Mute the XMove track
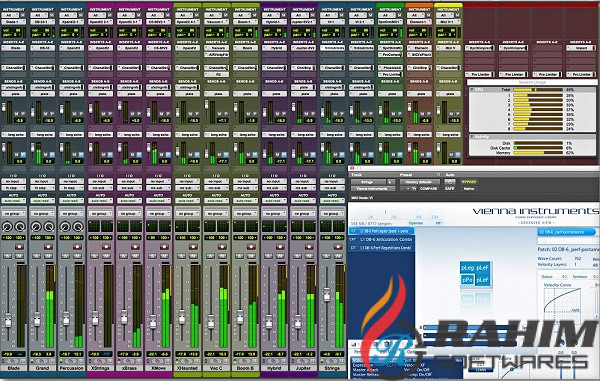This screenshot has width=600, height=381. (x=165, y=256)
